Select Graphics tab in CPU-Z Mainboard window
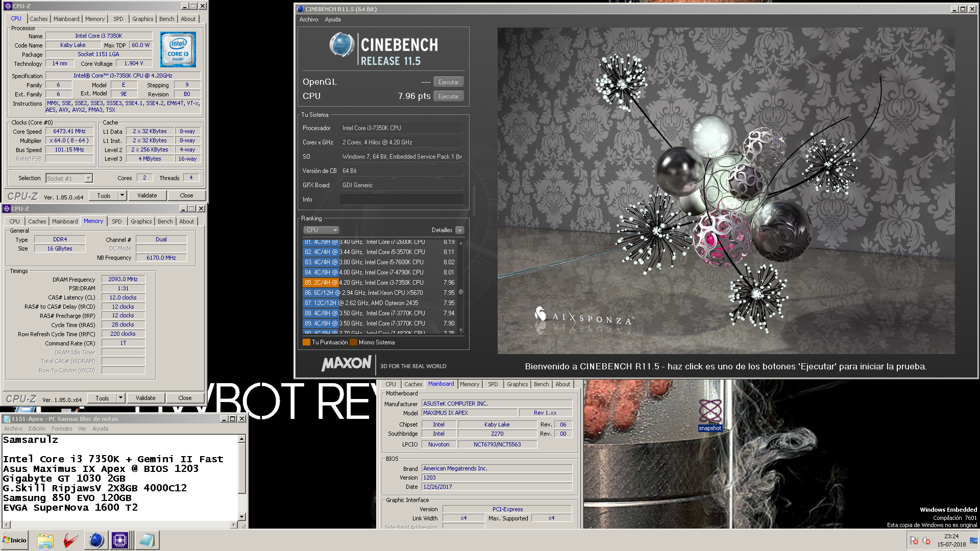 coord(517,384)
